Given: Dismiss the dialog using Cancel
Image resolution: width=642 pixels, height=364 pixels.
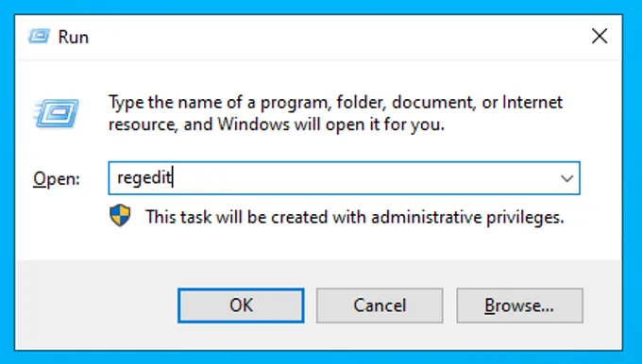Looking at the screenshot, I should pos(380,306).
